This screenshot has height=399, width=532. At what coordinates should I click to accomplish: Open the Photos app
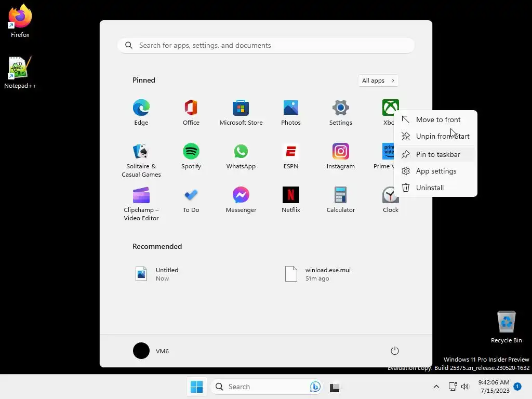[x=291, y=113]
